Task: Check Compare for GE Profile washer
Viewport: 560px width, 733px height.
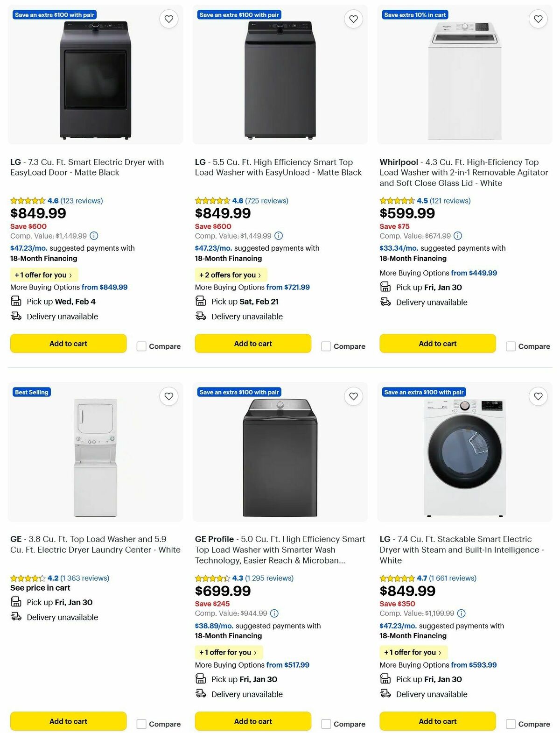Action: coord(326,724)
